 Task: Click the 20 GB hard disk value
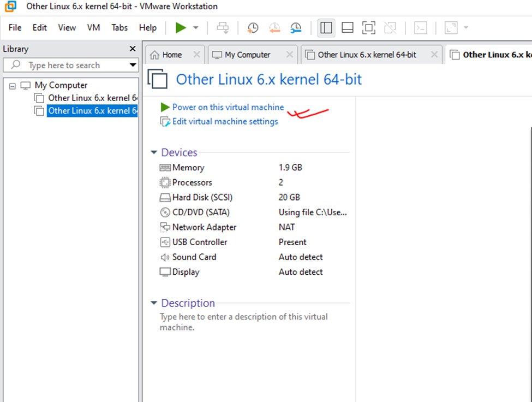[289, 197]
